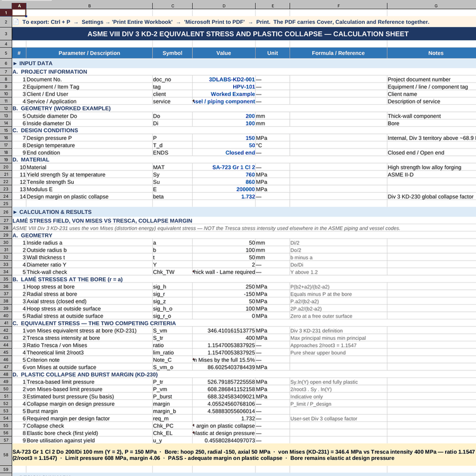Click yield strength value 760
Viewport: 476px width, 476px height.
(250, 174)
